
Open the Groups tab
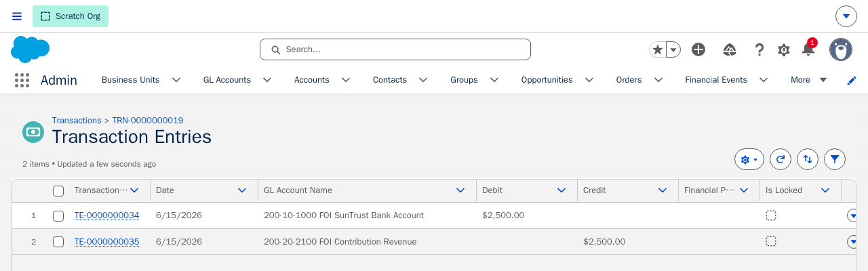point(464,80)
